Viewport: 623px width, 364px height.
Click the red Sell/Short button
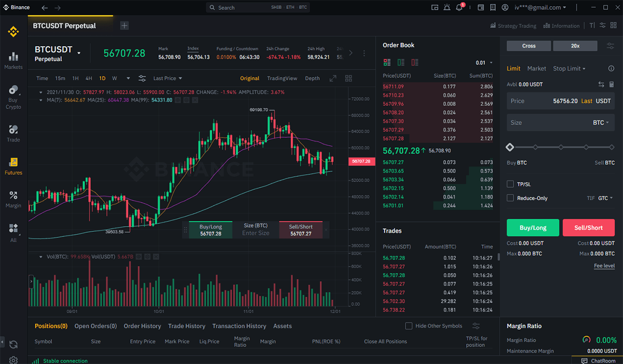click(x=589, y=228)
